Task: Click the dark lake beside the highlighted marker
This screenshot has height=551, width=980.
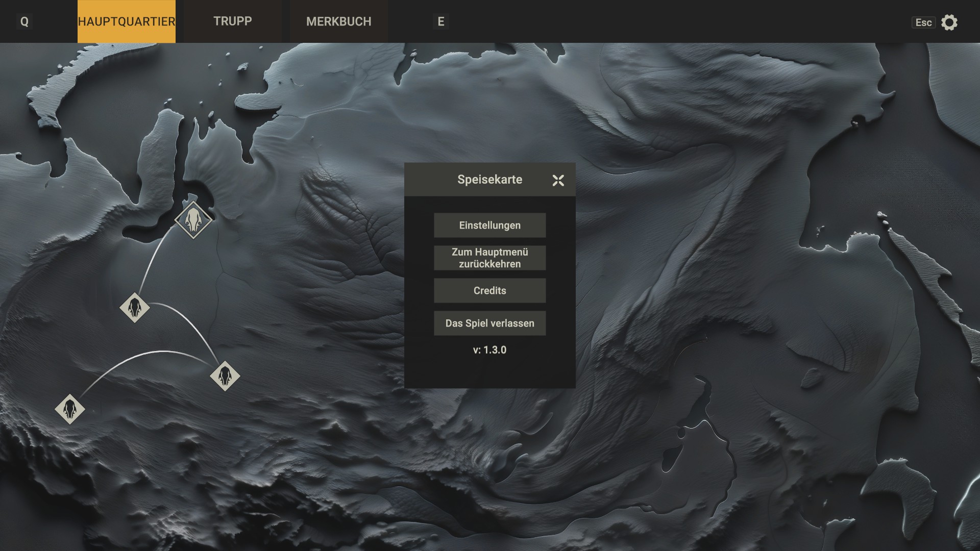Action: pyautogui.click(x=145, y=232)
